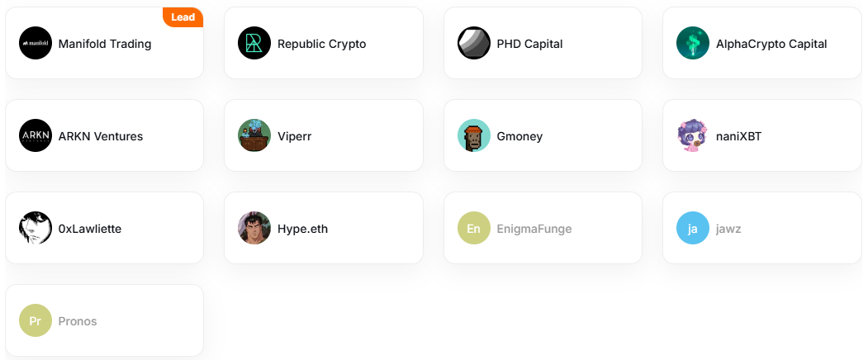
Task: Click Viperr's profile avatar
Action: (x=254, y=135)
